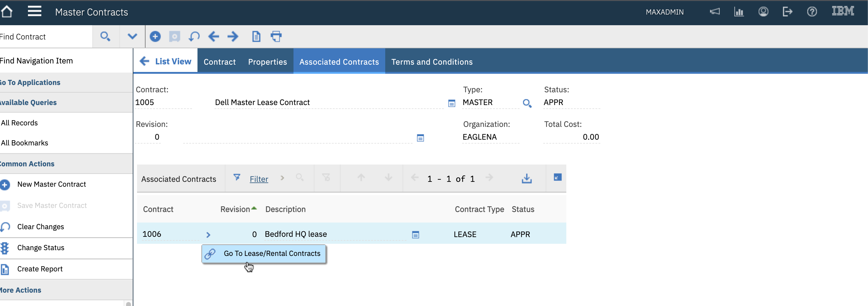
Task: Download the Associated Contracts table
Action: 526,178
